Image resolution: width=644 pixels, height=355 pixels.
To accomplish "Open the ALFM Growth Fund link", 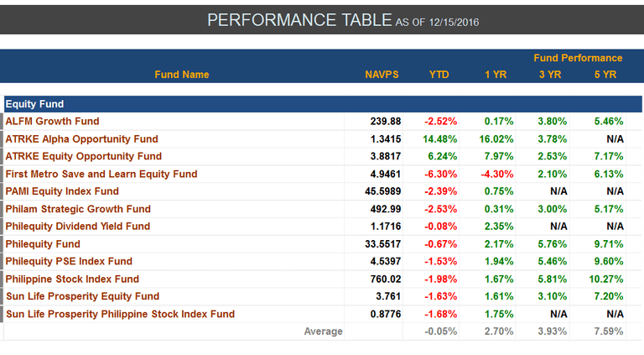I will pos(52,121).
